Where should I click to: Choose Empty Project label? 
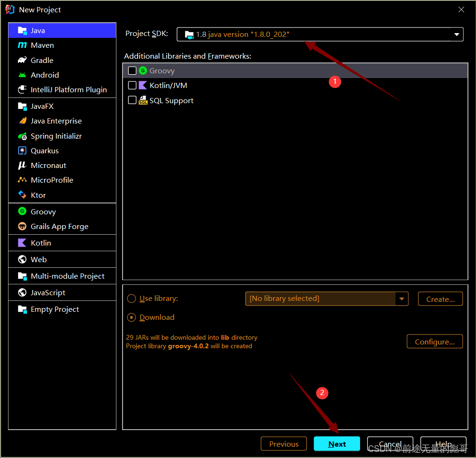[x=54, y=309]
